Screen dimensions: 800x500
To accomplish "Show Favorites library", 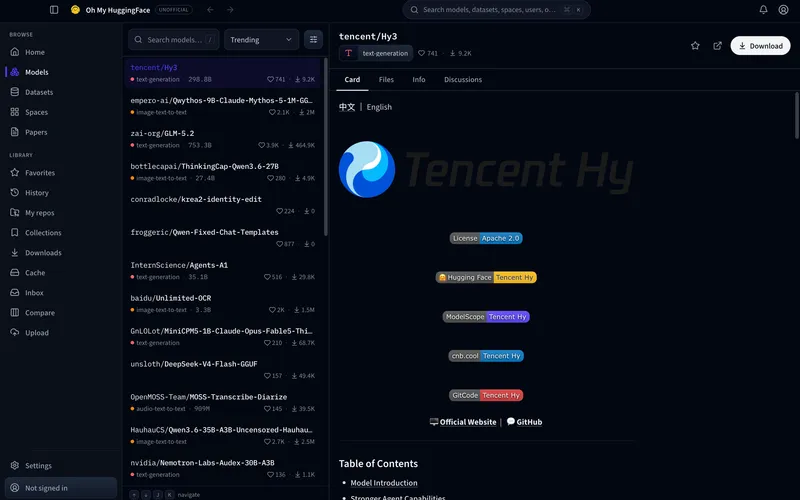I will 61,172.
